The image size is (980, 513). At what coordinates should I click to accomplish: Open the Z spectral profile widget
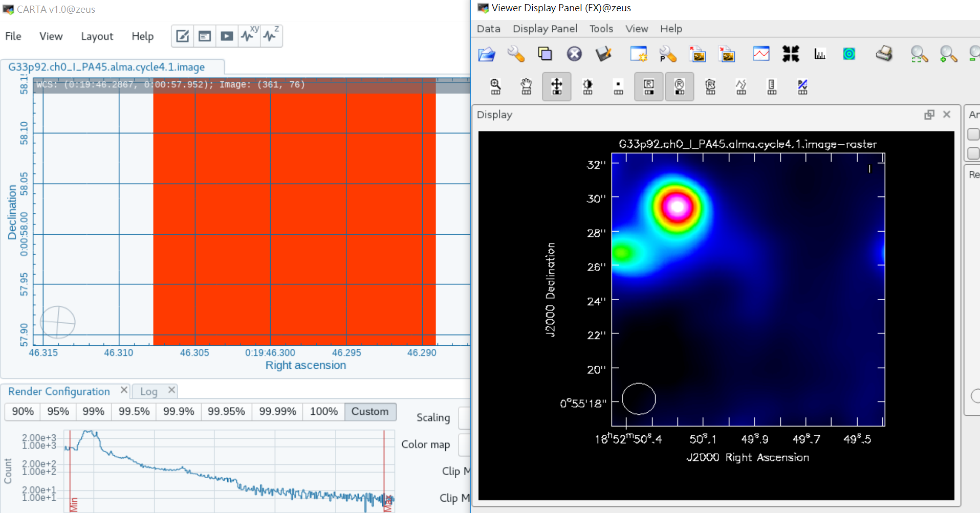(x=272, y=36)
